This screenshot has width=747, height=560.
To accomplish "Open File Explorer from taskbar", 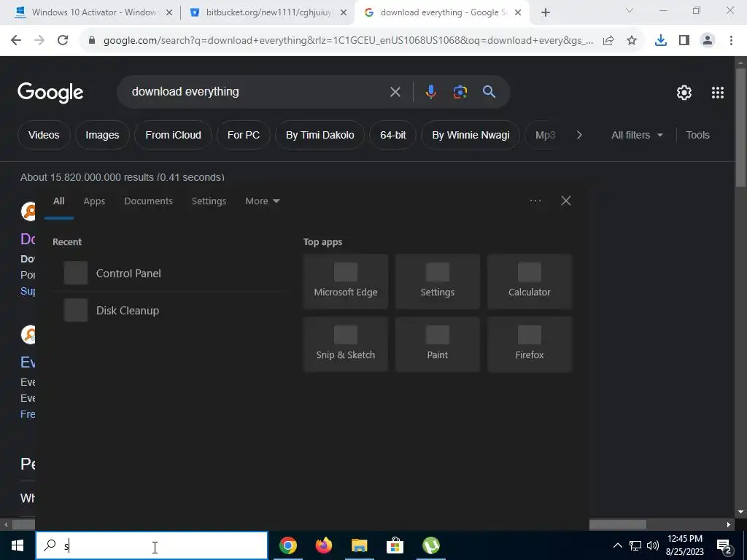I will [359, 545].
